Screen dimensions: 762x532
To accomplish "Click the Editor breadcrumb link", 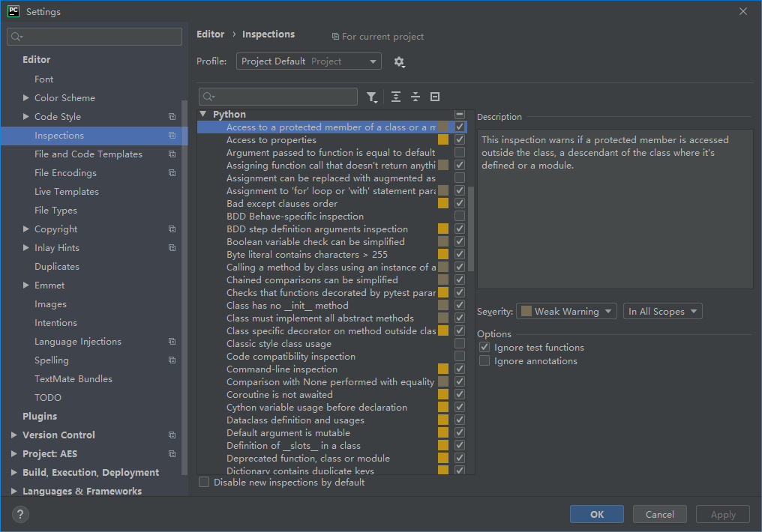I will (211, 34).
